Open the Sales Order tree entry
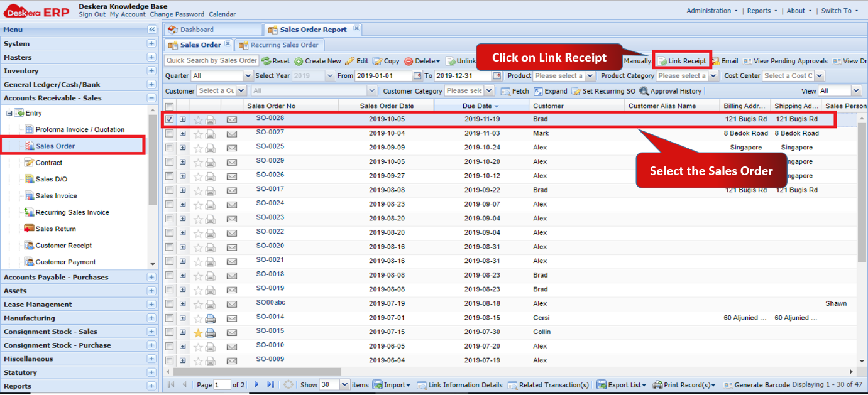868x395 pixels. 55,146
